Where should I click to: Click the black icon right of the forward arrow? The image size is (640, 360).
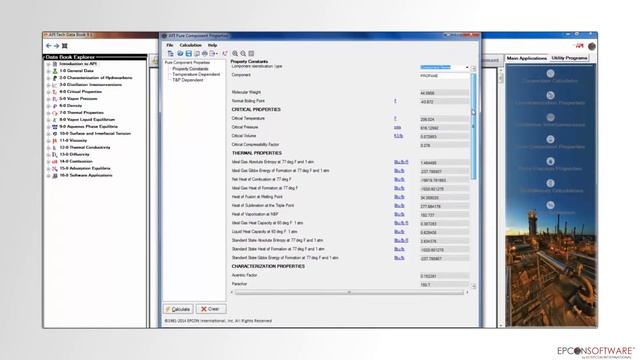point(64,46)
